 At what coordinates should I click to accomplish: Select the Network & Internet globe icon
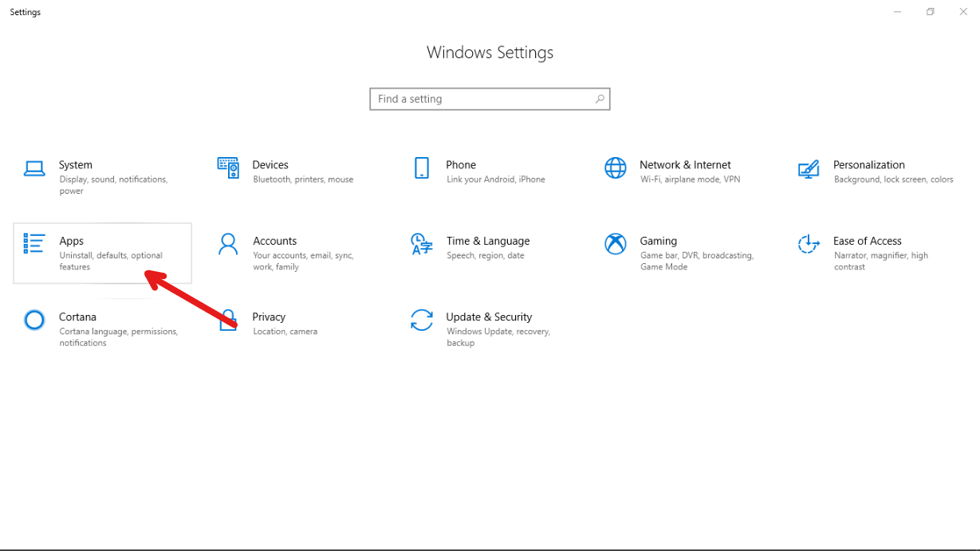point(615,167)
